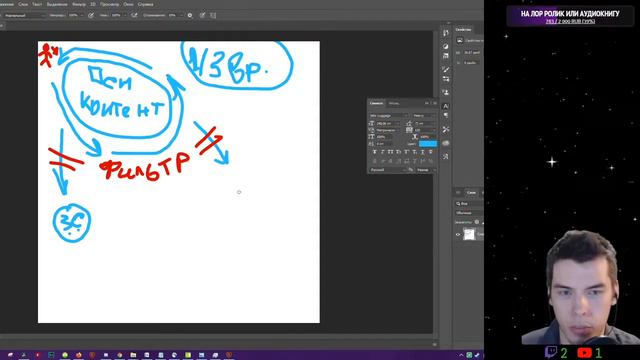Toggle Small Caps in Character panel
Viewport: 640px width, 360px height.
click(398, 152)
